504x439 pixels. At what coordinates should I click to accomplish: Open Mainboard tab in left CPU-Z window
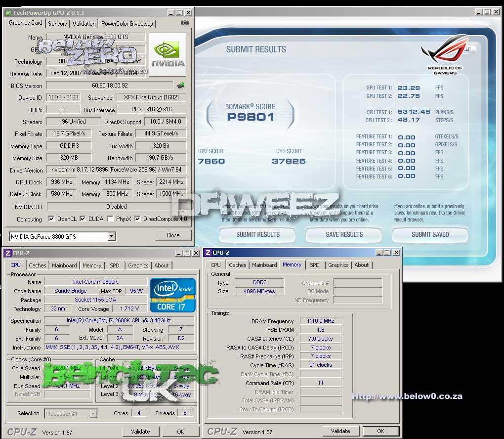pos(64,265)
